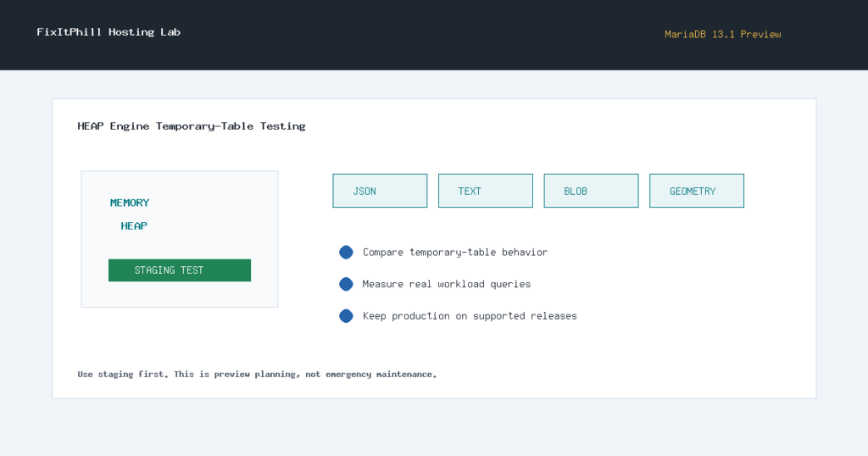Click the text Measure real workload queries
Screen dimensions: 868x456
click(x=446, y=284)
